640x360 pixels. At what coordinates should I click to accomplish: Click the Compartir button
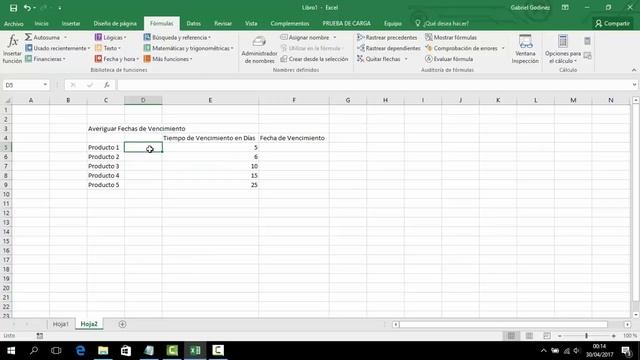[x=612, y=24]
